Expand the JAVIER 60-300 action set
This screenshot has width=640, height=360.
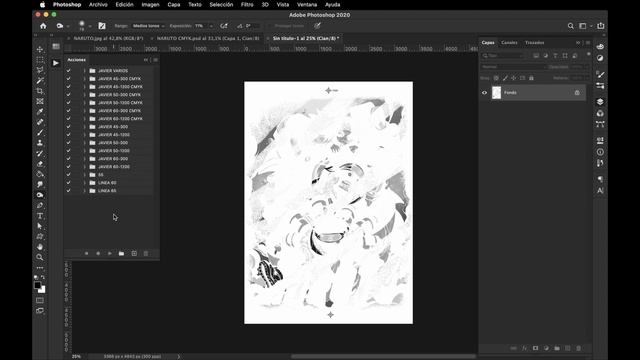tap(84, 159)
